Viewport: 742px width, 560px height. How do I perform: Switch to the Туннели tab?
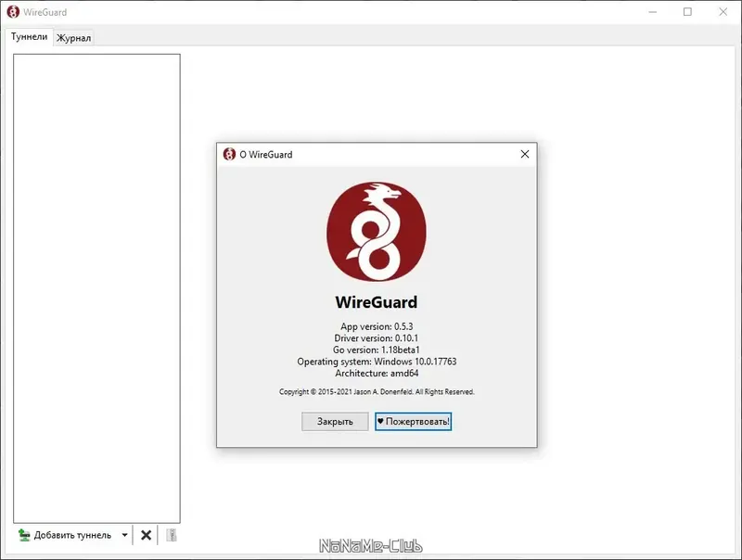pos(30,37)
